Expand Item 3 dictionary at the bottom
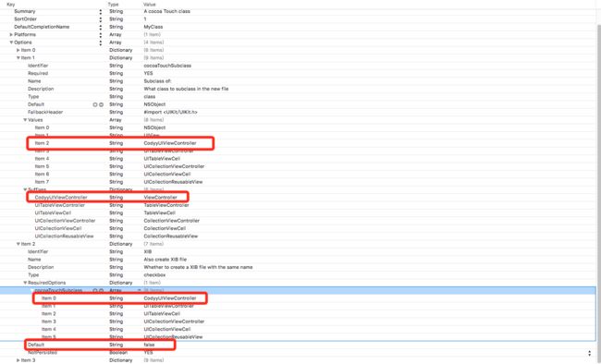Screen dimensions: 601x364 18,360
